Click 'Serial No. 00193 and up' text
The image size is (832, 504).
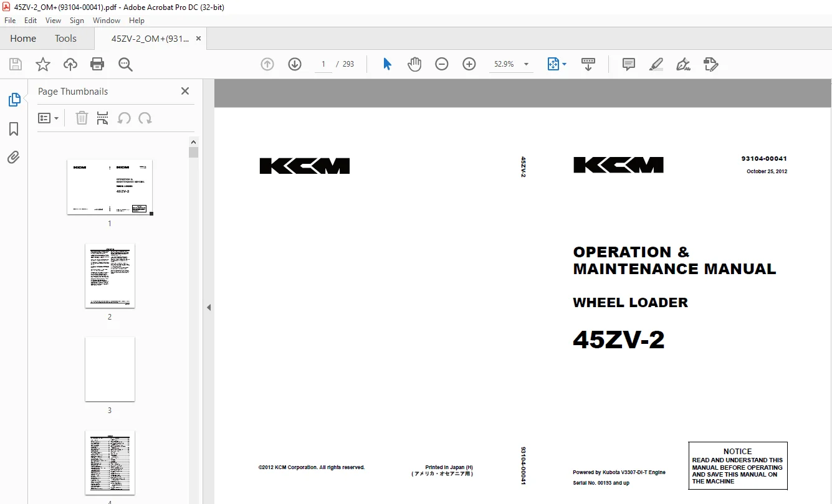[601, 483]
